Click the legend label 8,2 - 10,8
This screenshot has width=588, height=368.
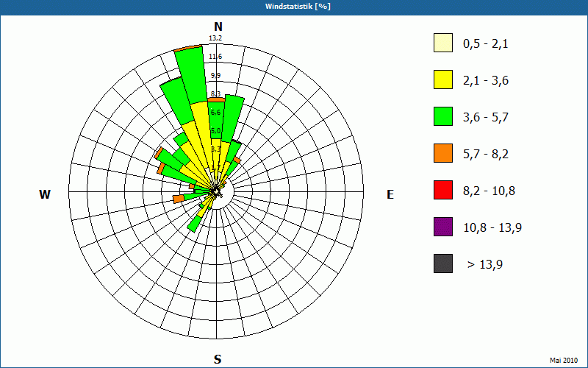coord(489,191)
